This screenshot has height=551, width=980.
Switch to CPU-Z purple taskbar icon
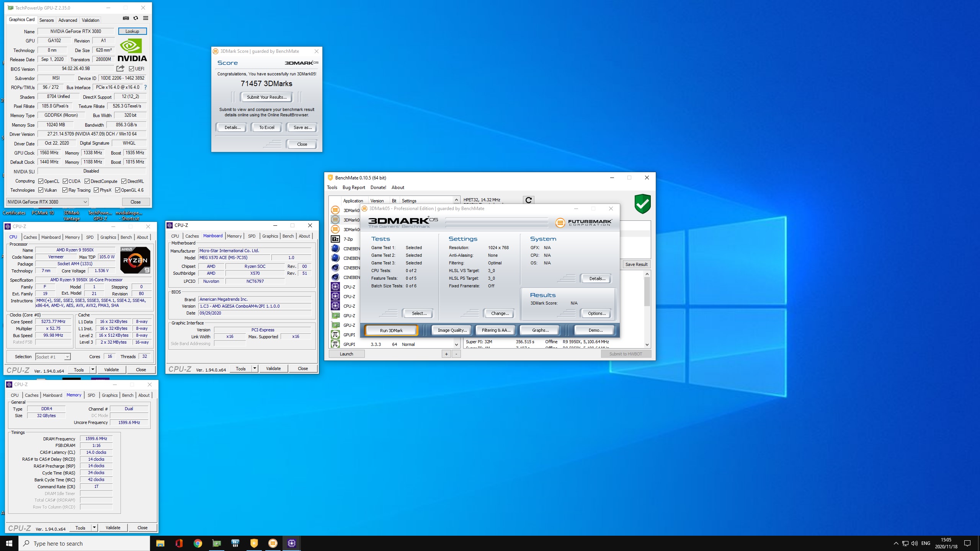click(291, 543)
